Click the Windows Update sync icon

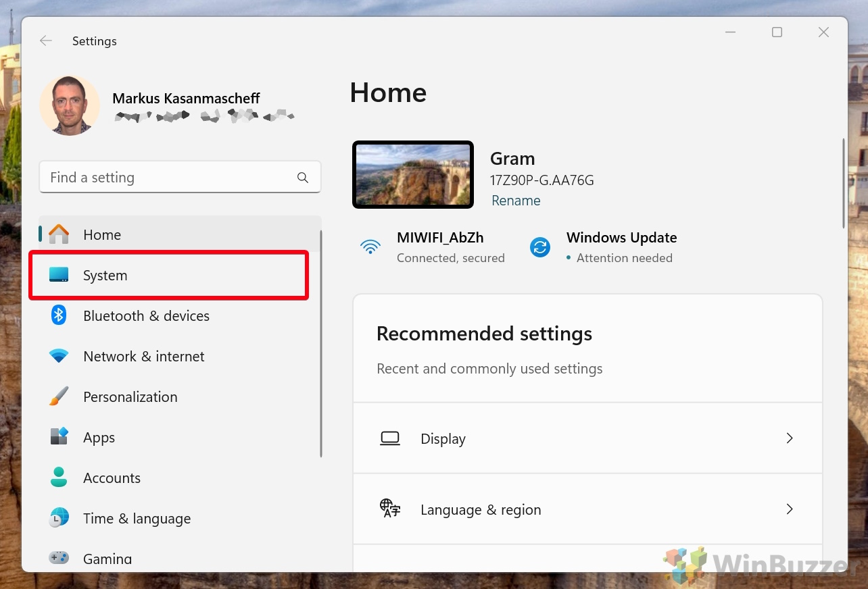pyautogui.click(x=540, y=247)
